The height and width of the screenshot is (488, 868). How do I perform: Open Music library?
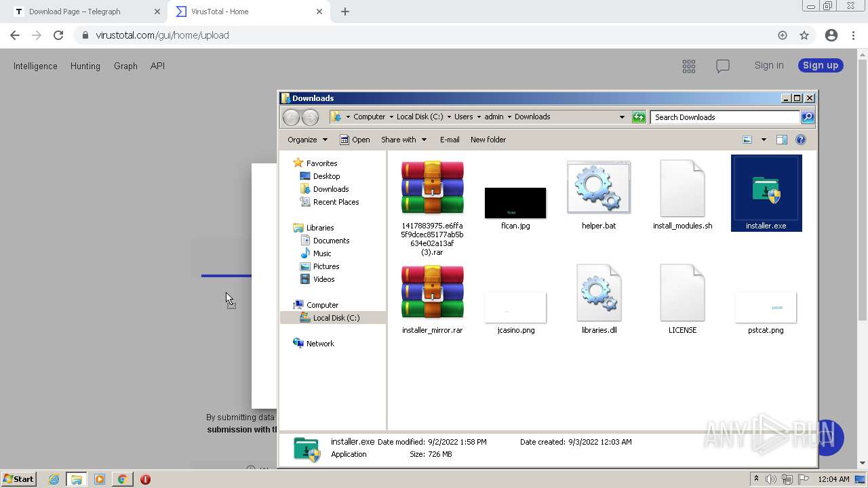coord(322,253)
